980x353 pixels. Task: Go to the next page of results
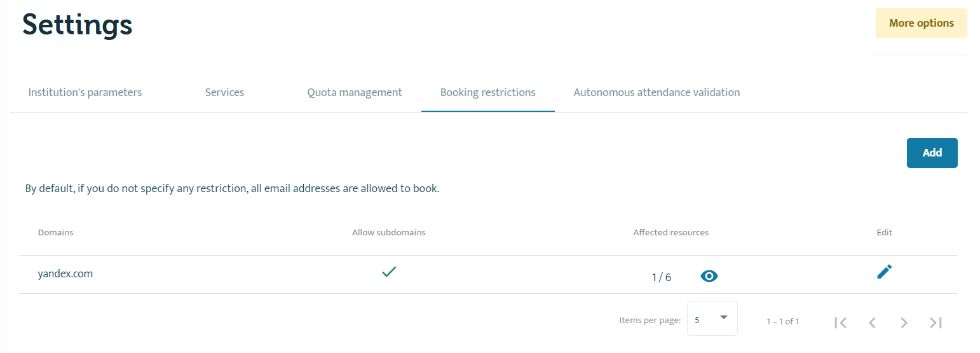pyautogui.click(x=904, y=322)
